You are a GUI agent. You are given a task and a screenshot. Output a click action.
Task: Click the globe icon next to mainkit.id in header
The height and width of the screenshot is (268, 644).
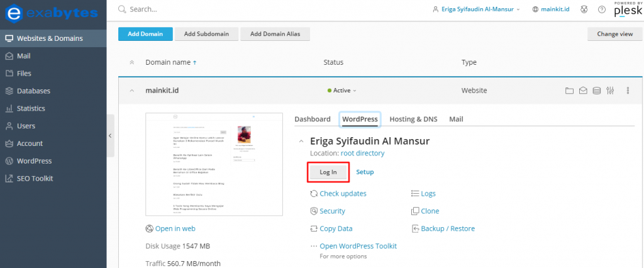535,9
